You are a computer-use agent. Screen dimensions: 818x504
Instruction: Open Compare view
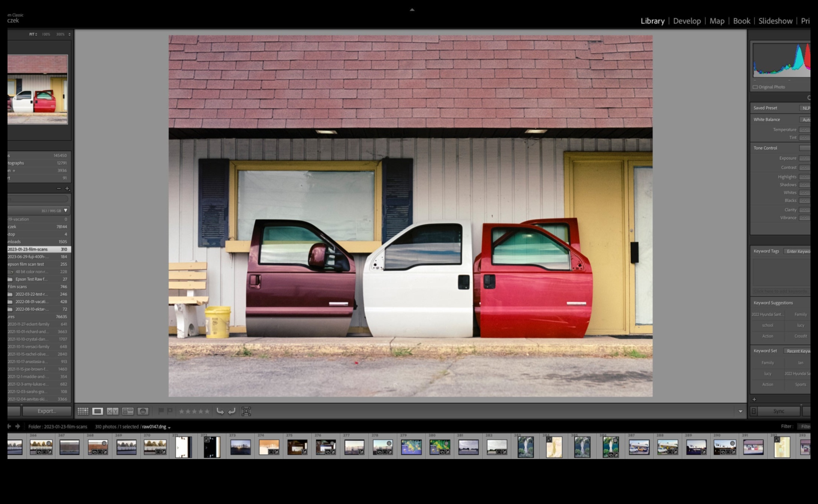click(112, 411)
